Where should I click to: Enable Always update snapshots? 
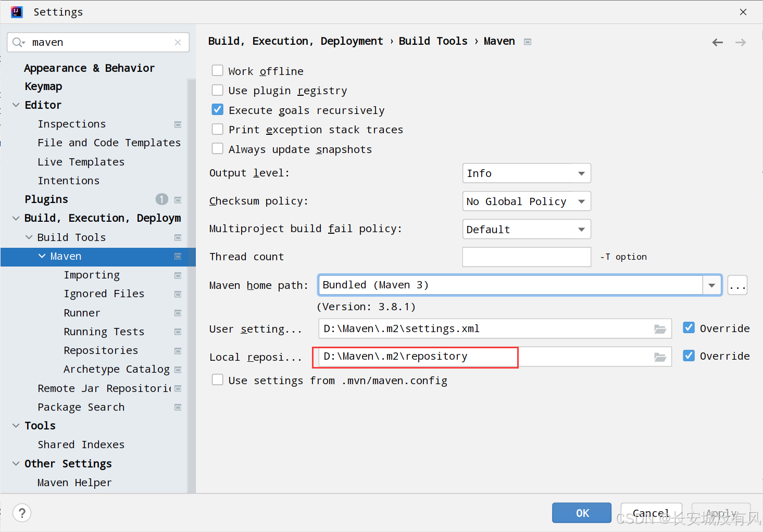point(218,148)
